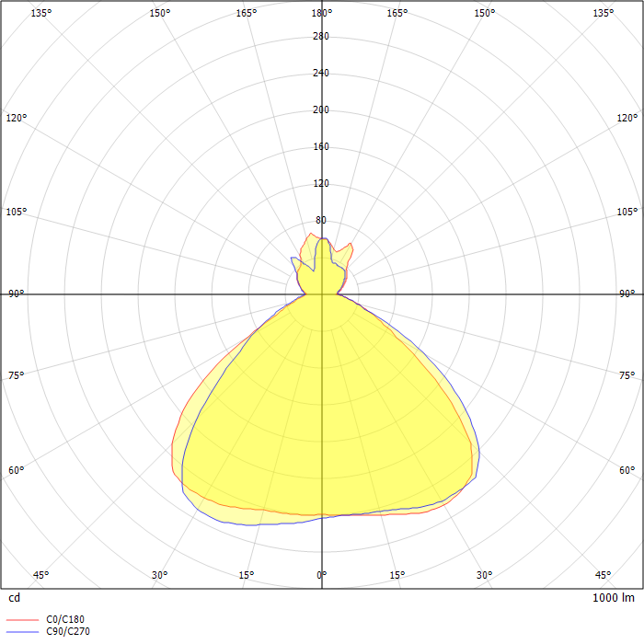Click the 80 radial scale value
The height and width of the screenshot is (644, 644).
[x=321, y=220]
